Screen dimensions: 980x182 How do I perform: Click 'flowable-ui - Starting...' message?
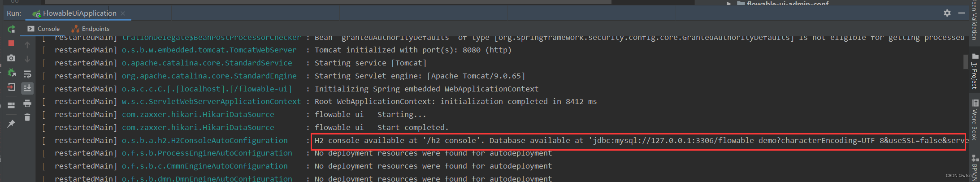point(370,114)
